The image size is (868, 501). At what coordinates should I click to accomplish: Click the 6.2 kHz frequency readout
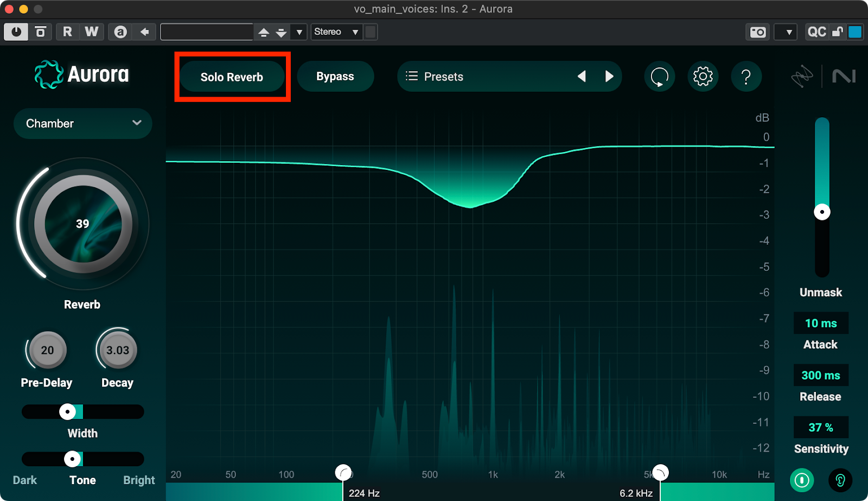[x=636, y=493]
